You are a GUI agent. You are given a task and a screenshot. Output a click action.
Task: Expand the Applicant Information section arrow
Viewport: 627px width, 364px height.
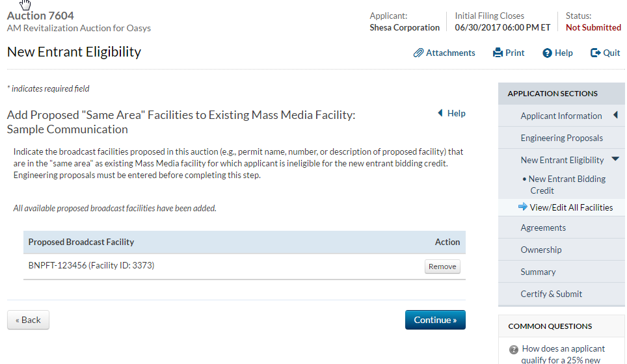[615, 115]
